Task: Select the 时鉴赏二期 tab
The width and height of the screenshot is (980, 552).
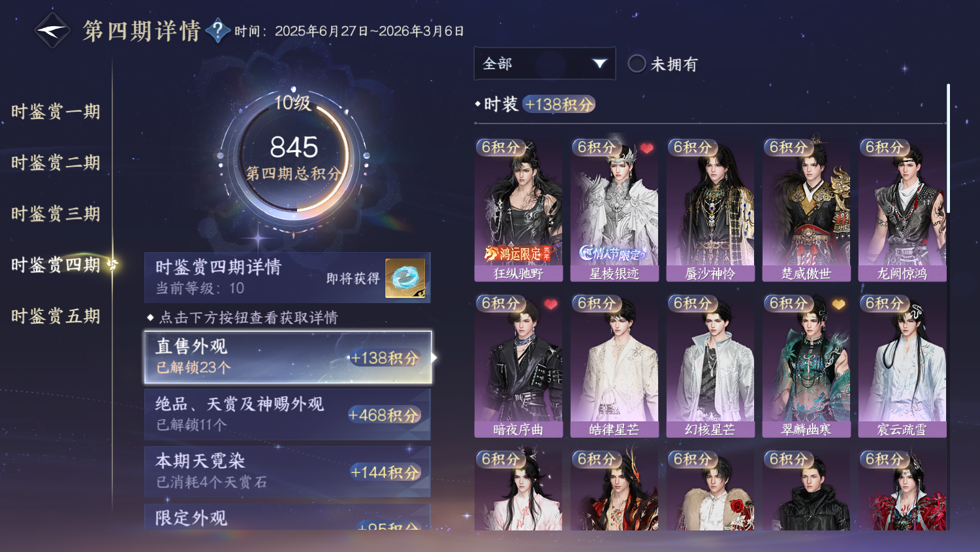Action: tap(55, 163)
